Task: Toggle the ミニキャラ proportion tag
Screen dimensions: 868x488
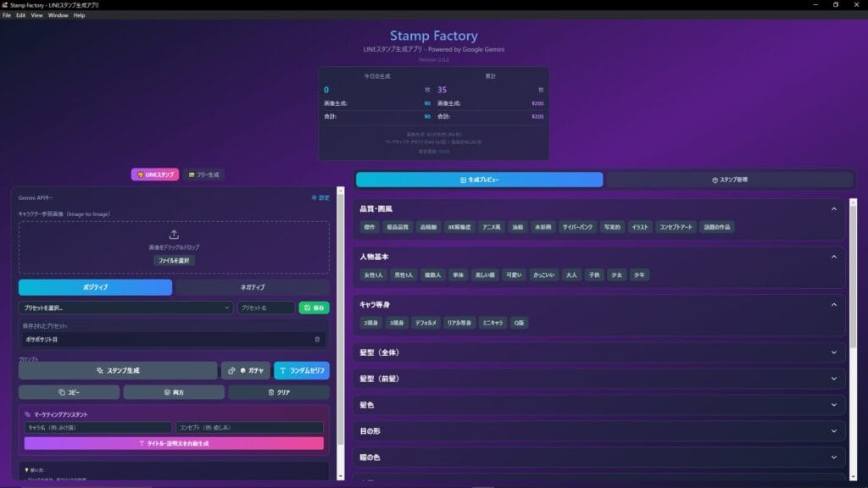Action: click(494, 323)
